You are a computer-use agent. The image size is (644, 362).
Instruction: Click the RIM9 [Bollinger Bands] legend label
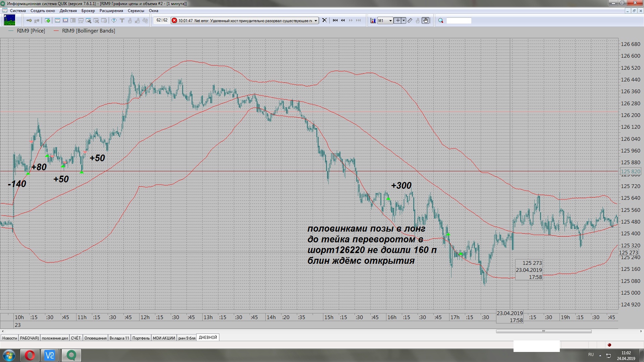pyautogui.click(x=89, y=31)
